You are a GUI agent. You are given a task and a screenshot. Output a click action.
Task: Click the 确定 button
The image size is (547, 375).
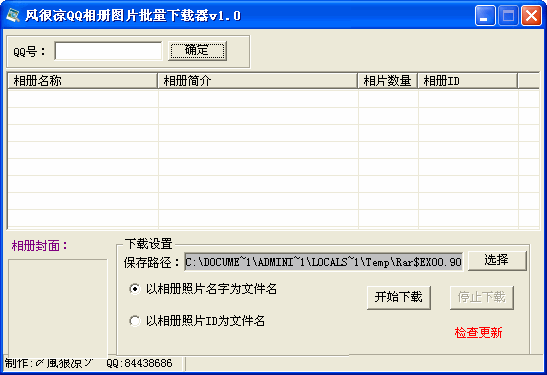[x=197, y=51]
